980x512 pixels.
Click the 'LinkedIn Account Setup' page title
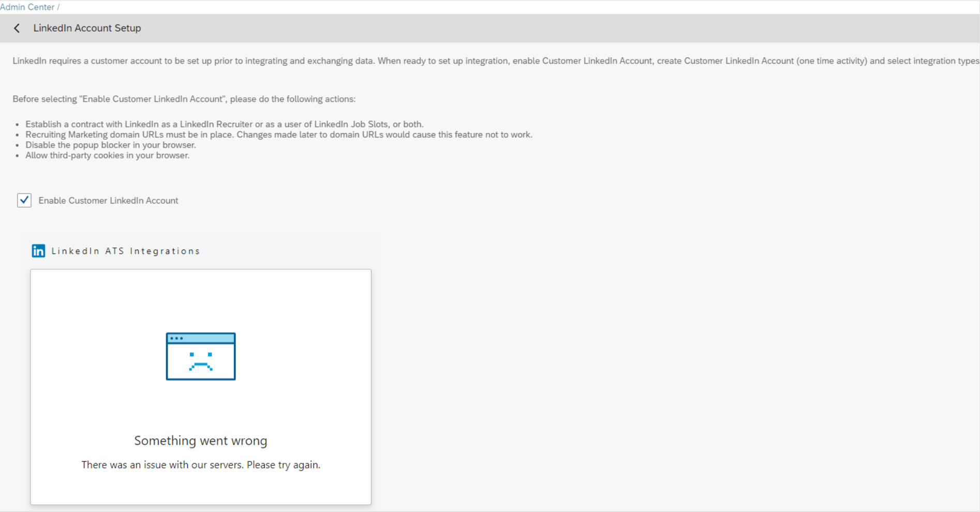pyautogui.click(x=87, y=28)
